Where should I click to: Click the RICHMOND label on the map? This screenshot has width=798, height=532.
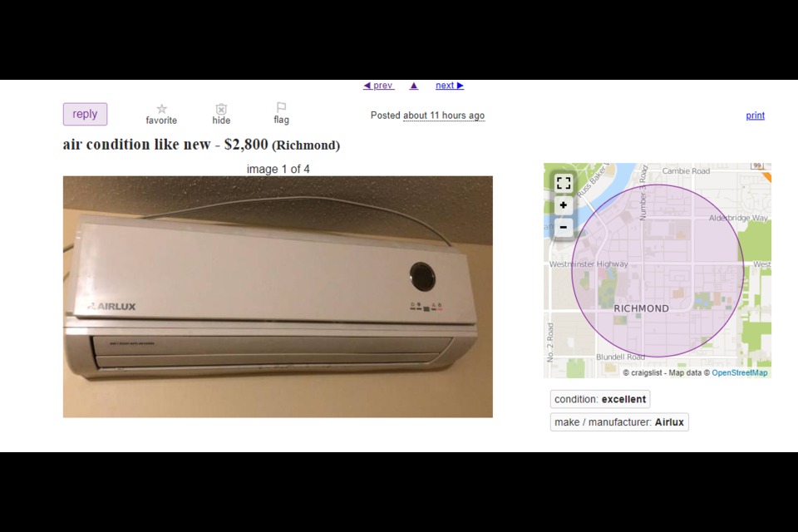click(x=641, y=308)
